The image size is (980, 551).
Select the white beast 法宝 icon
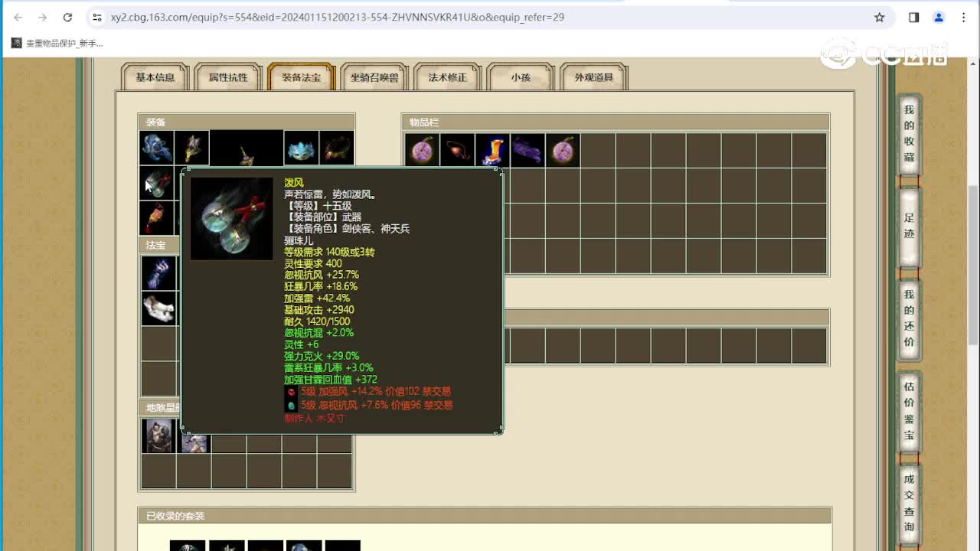[159, 308]
